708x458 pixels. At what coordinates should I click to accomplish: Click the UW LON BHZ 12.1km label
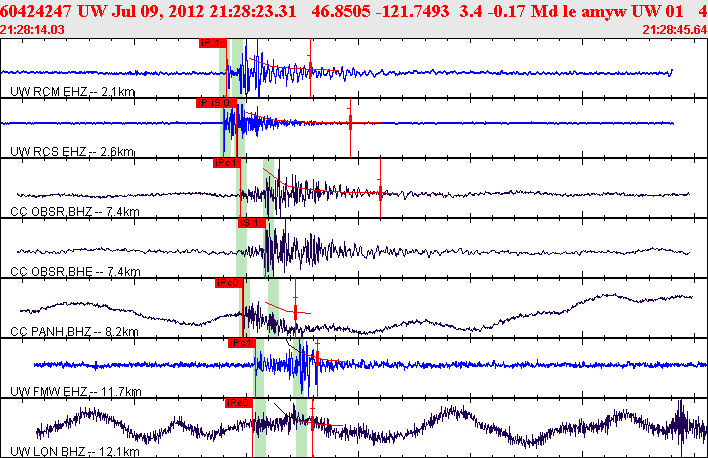point(75,452)
